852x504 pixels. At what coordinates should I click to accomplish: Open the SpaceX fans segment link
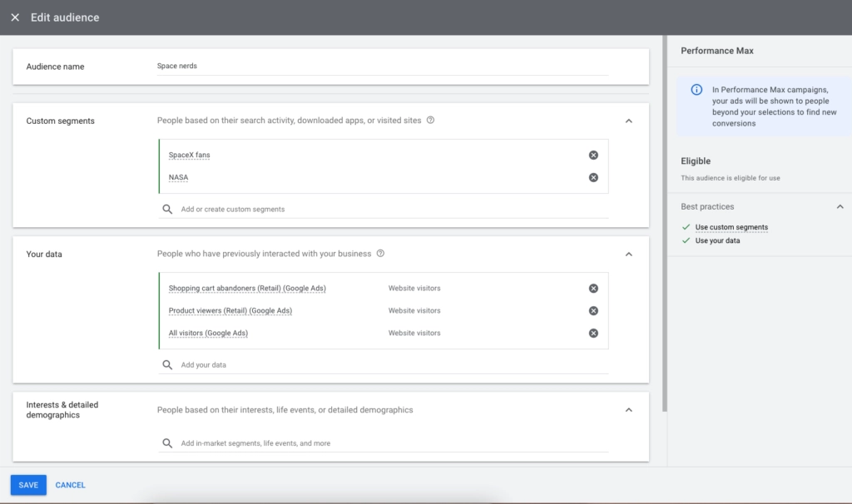(189, 155)
